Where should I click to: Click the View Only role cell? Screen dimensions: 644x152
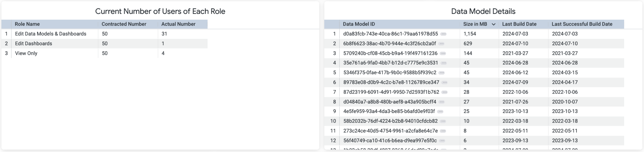tap(26, 53)
